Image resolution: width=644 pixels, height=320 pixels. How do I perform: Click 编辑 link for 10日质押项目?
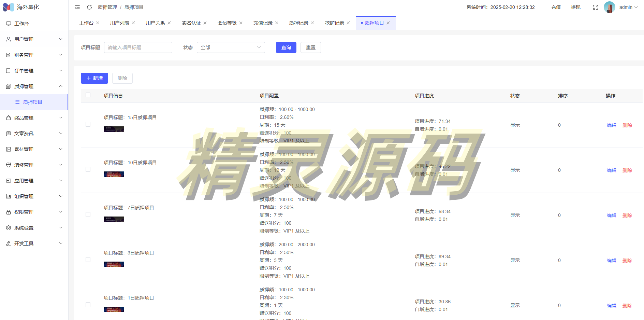click(x=611, y=170)
